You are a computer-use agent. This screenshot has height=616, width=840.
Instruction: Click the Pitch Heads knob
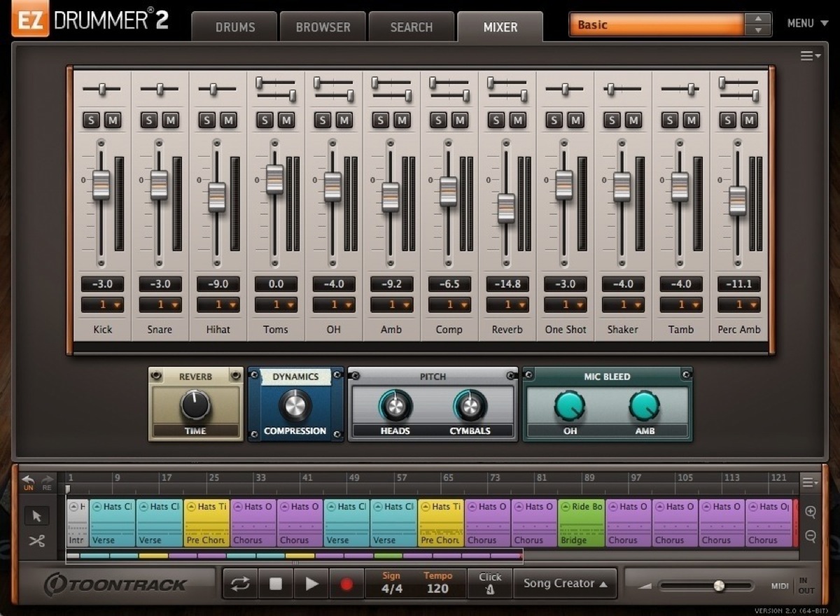395,406
